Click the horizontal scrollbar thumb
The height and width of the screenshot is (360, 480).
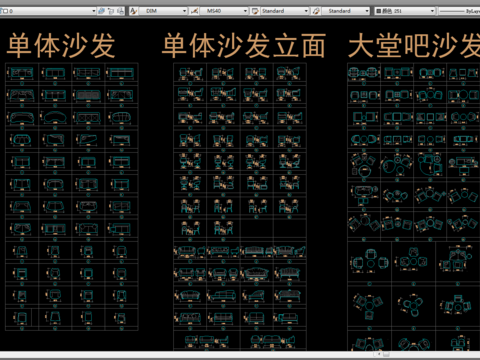tap(386, 354)
